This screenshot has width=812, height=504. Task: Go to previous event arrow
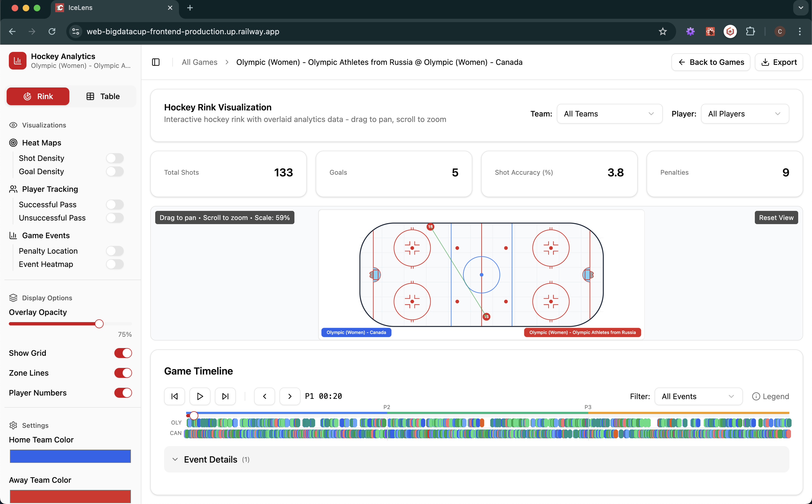pyautogui.click(x=264, y=396)
